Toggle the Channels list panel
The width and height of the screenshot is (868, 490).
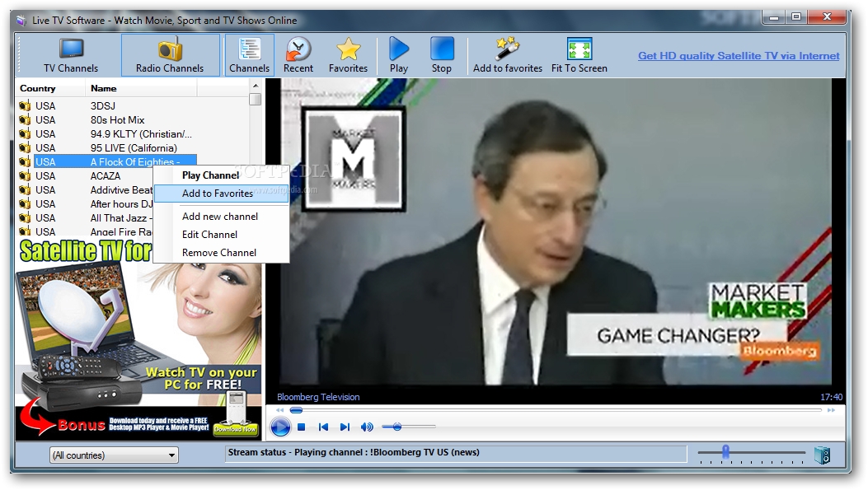[249, 55]
